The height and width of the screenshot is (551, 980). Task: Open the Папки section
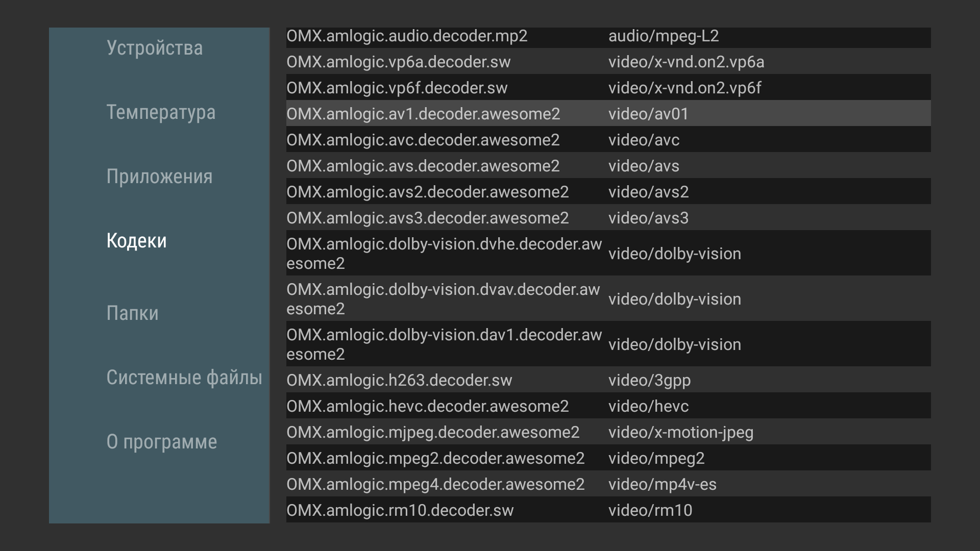(x=132, y=313)
